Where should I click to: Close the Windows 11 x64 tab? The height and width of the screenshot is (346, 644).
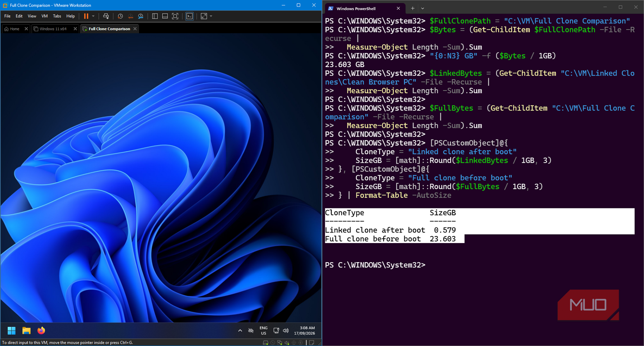(x=75, y=29)
